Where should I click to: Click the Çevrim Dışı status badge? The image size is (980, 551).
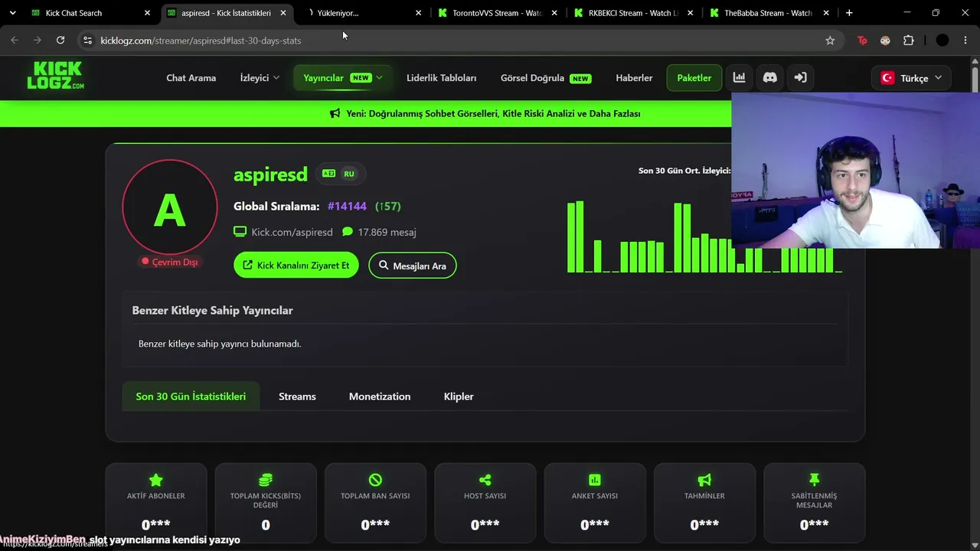pos(170,262)
